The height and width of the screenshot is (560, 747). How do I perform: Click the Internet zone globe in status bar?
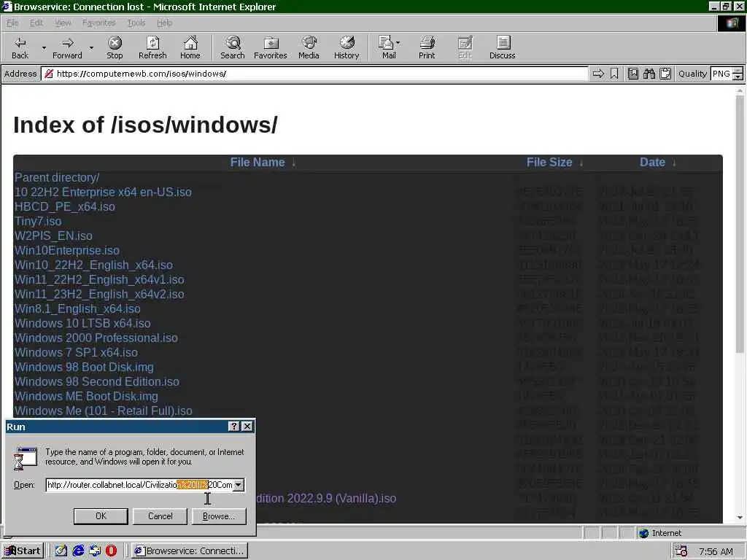(x=643, y=533)
